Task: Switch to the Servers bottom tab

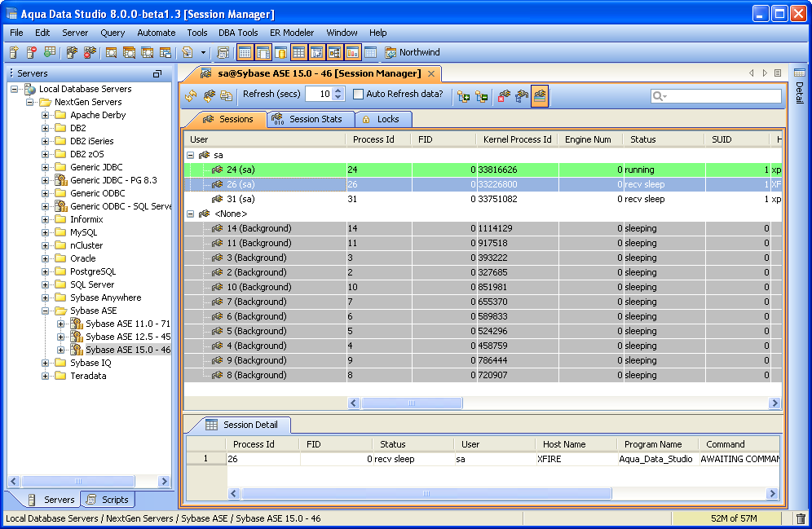Action: coord(51,500)
